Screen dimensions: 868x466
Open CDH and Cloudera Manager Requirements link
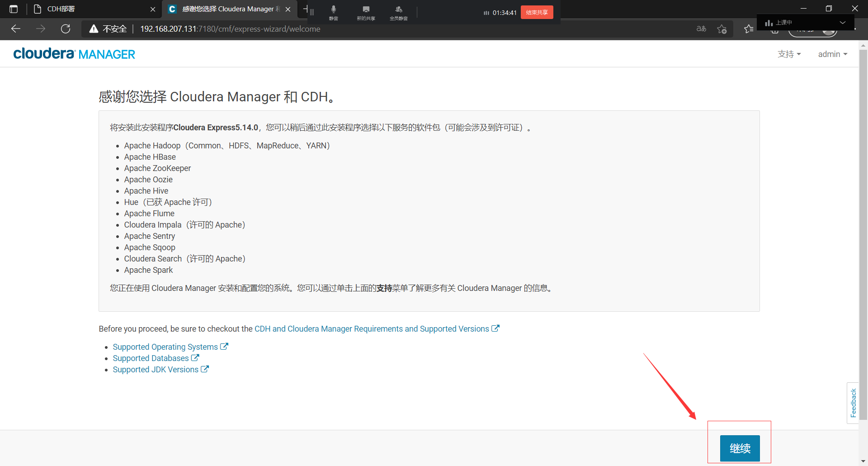point(377,329)
